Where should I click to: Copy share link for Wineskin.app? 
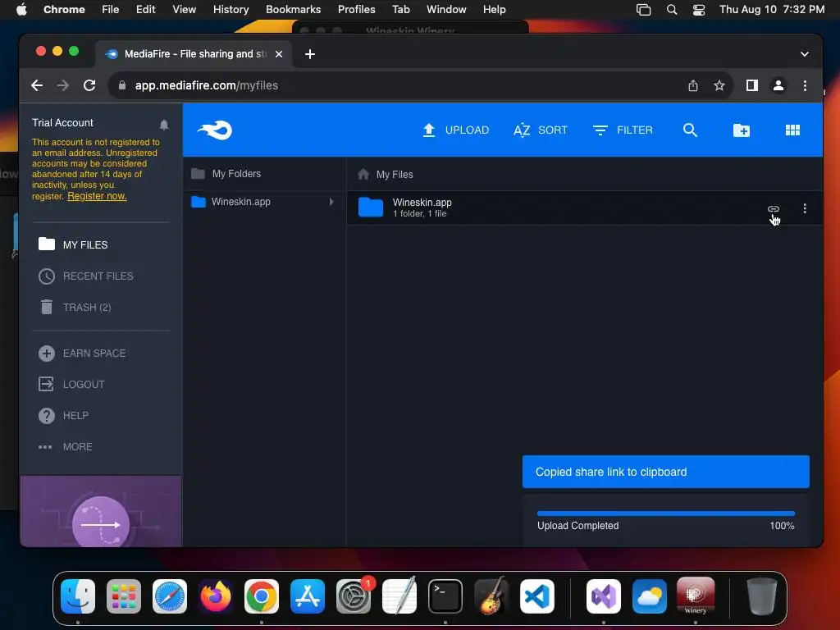[773, 209]
